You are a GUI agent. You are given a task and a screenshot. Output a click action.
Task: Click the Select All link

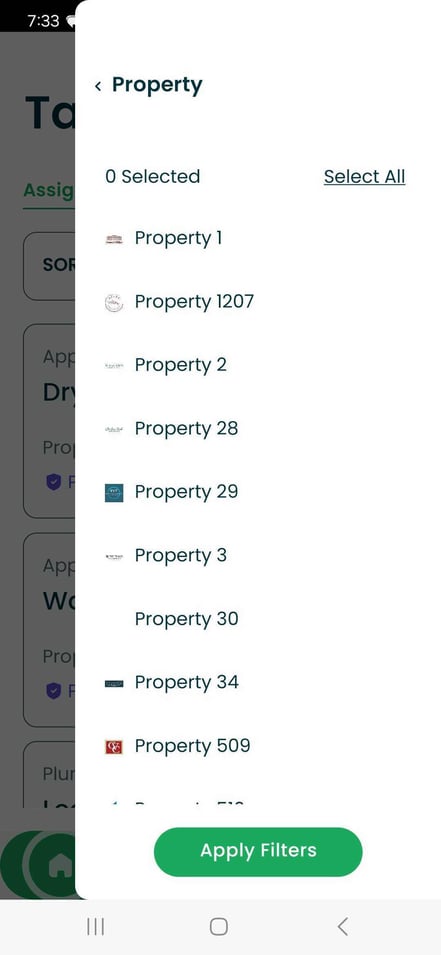(x=364, y=177)
